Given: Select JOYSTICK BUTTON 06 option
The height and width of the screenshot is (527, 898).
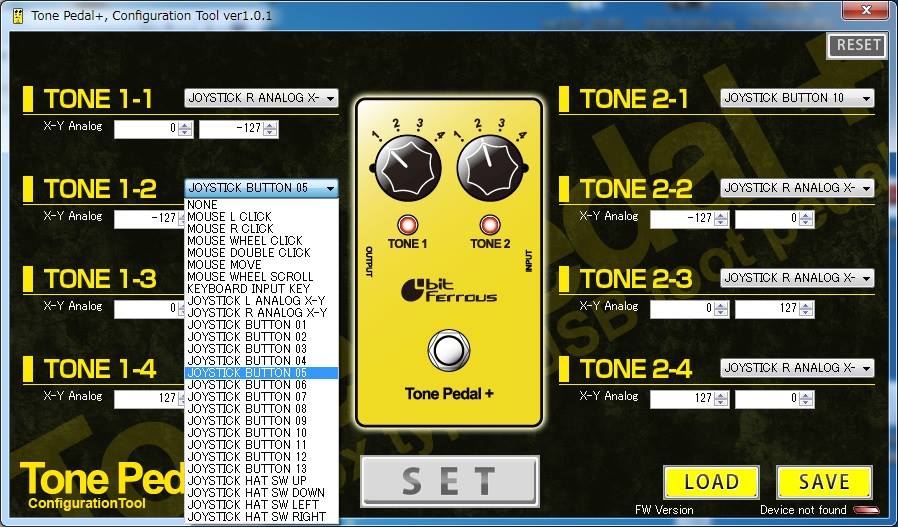Looking at the screenshot, I should [x=261, y=385].
